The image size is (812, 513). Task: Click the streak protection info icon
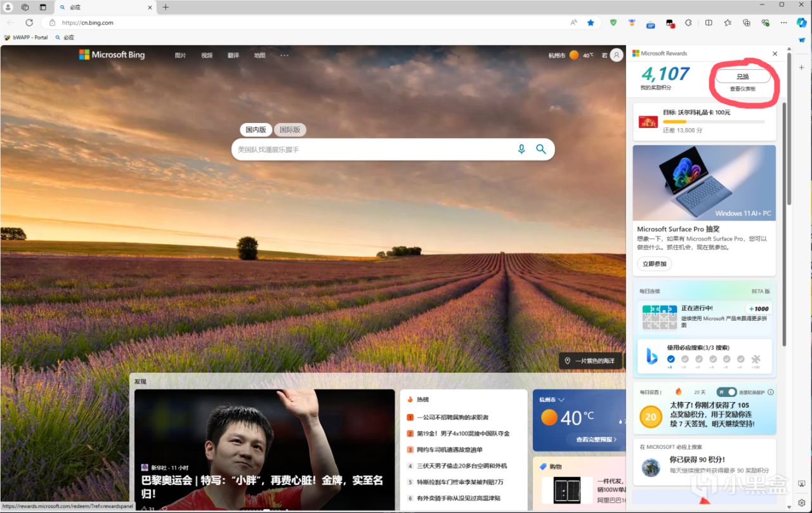coord(771,392)
